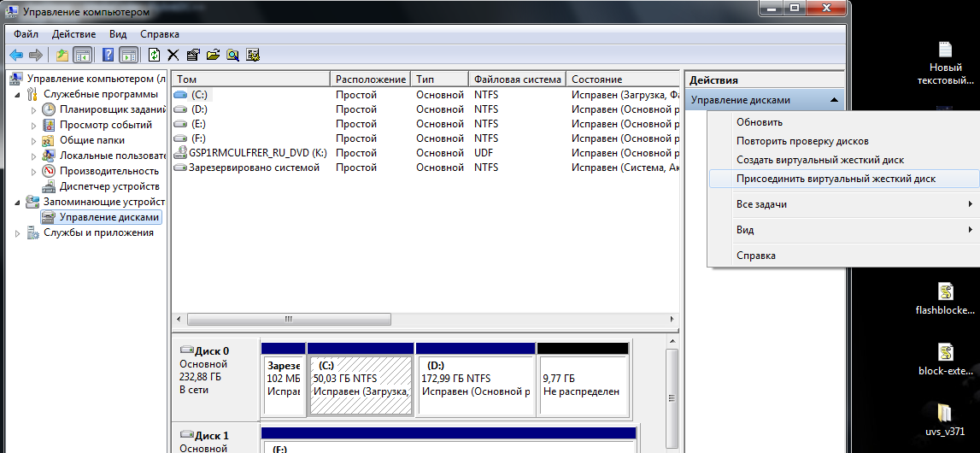Image resolution: width=980 pixels, height=453 pixels.
Task: Expand the Просмотр событий node
Action: (x=34, y=125)
